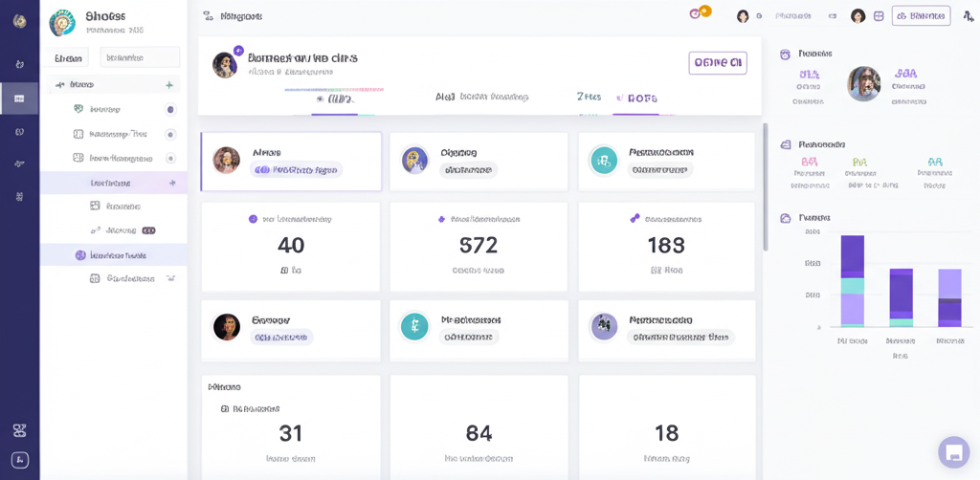Click the breadcrumb hierarchy icon beside the page title
Screen dimensions: 980x480
pos(209,16)
